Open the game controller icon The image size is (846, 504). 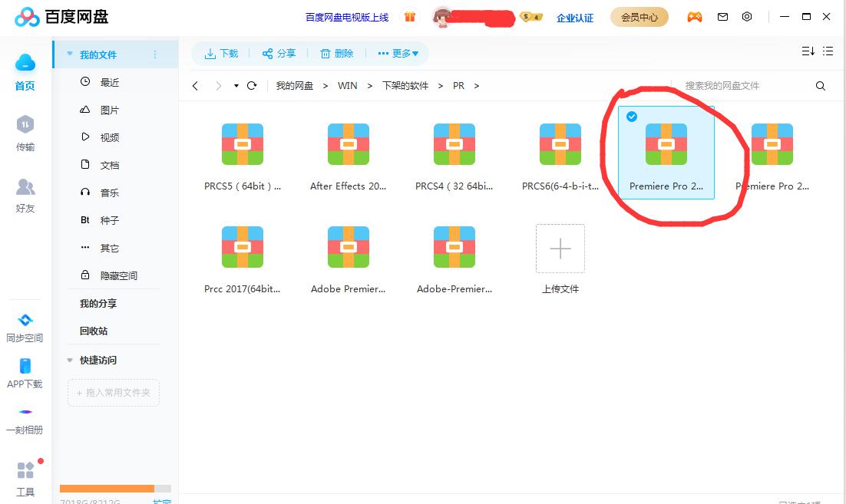695,17
